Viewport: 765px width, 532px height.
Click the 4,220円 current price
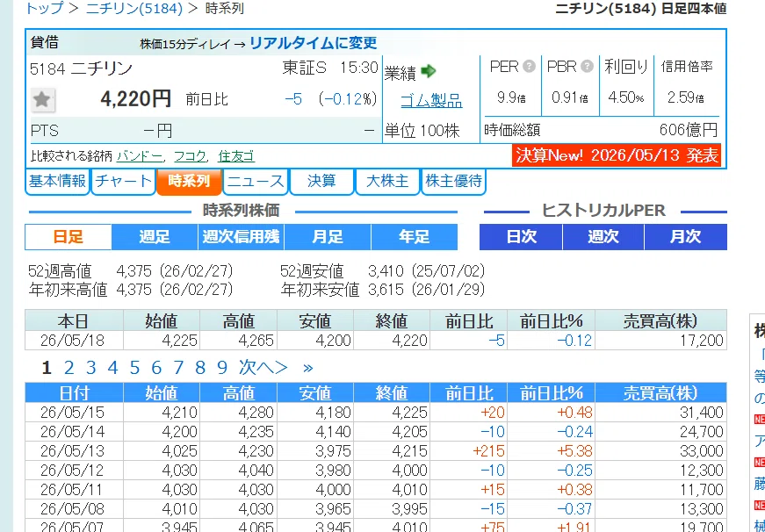point(135,99)
